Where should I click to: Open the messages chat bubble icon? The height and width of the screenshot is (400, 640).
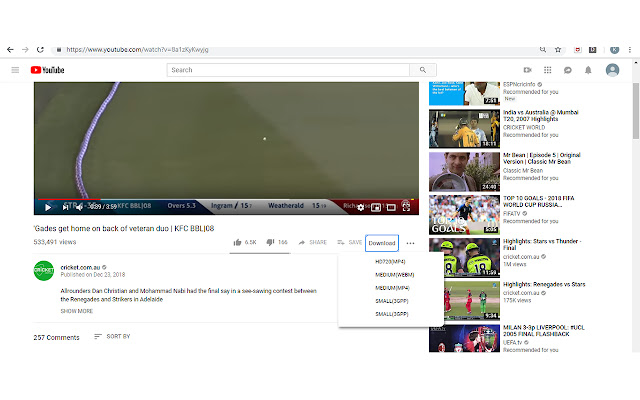click(x=568, y=70)
